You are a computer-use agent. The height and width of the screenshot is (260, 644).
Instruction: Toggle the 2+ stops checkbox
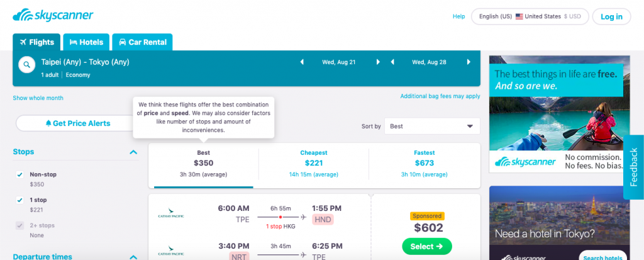(19, 225)
